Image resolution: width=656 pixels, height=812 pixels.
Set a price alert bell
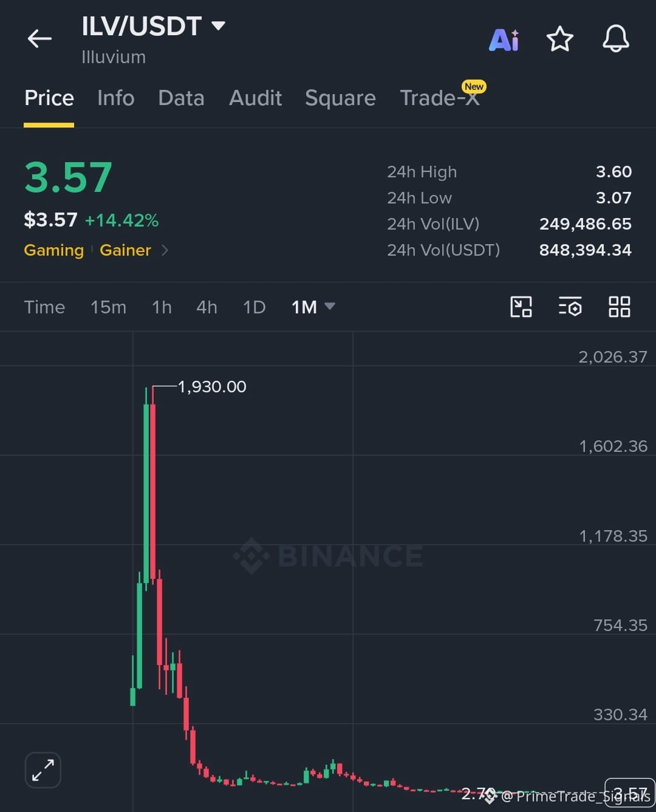(615, 39)
